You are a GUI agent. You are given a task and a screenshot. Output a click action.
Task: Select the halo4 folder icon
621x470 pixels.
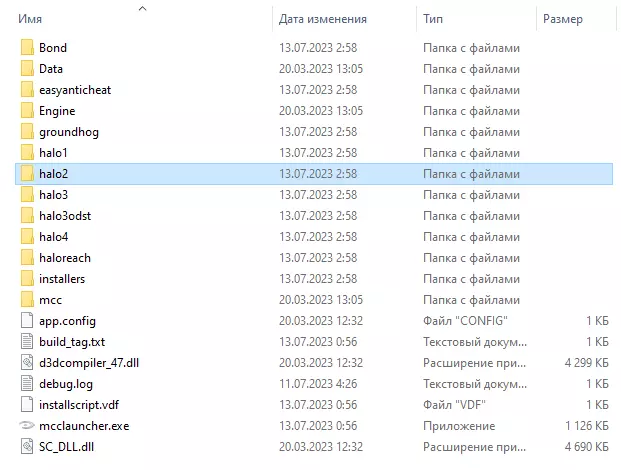(27, 236)
